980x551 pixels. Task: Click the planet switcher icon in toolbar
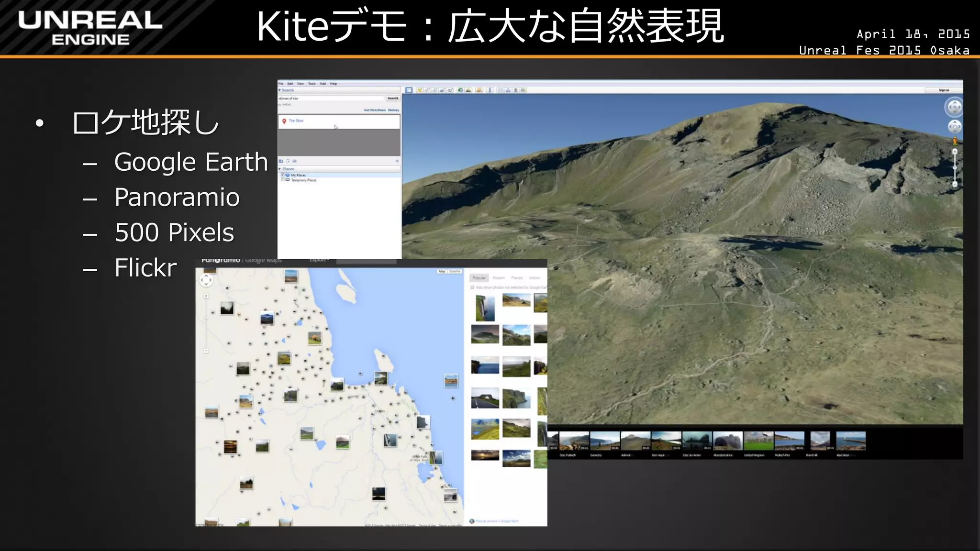pyautogui.click(x=479, y=90)
